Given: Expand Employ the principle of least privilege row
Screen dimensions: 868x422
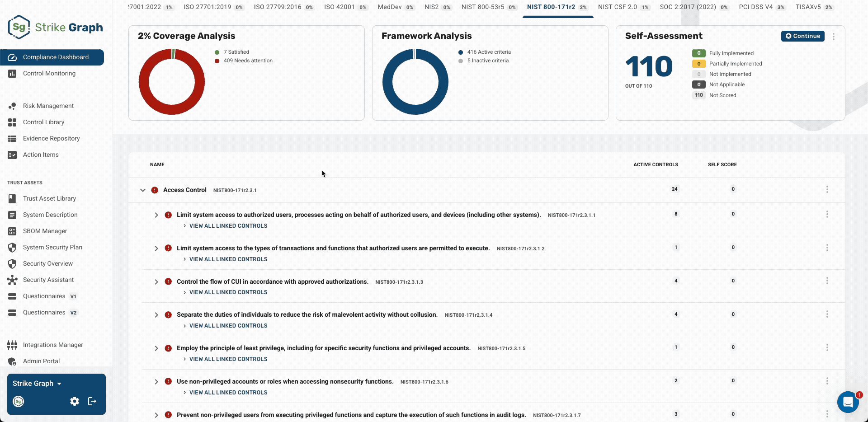Looking at the screenshot, I should pyautogui.click(x=156, y=348).
